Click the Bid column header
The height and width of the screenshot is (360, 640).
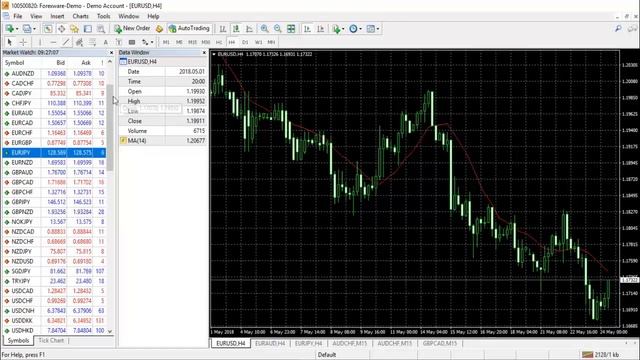click(60, 62)
